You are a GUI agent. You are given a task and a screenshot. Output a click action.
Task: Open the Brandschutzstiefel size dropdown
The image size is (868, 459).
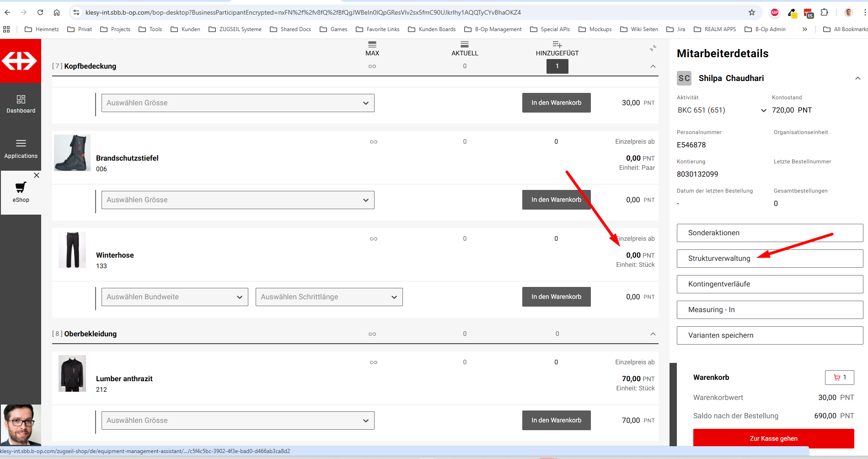pos(238,200)
